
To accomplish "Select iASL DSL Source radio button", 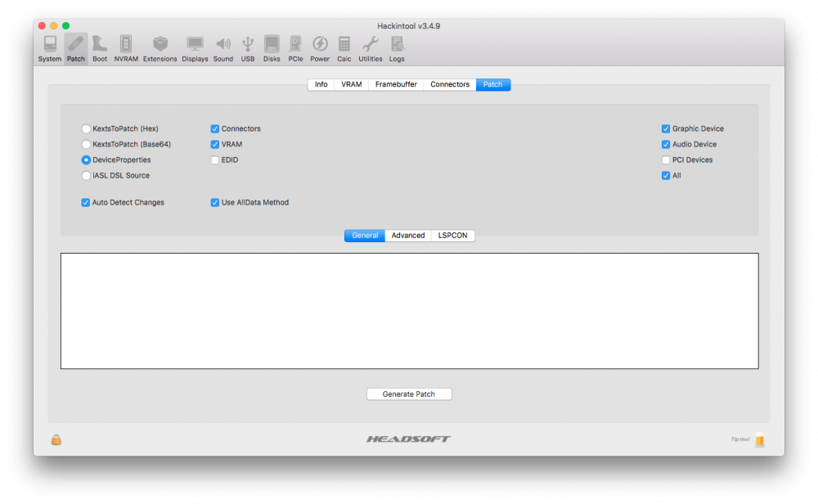I will point(86,175).
